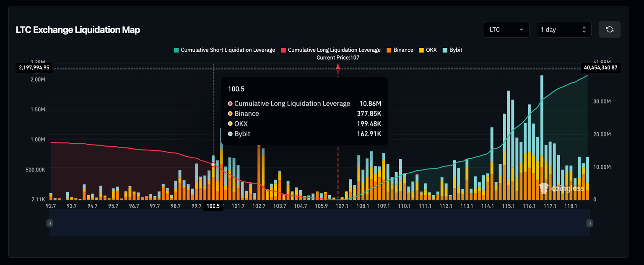Screen dimensions: 644x265
Task: Click the middle of the zoom range bar
Action: click(319, 223)
